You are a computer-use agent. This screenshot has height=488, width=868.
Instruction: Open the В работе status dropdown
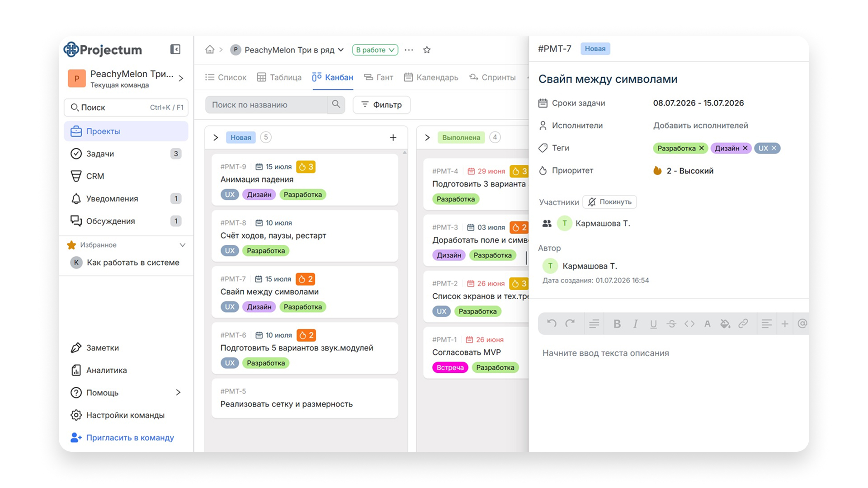coord(375,50)
